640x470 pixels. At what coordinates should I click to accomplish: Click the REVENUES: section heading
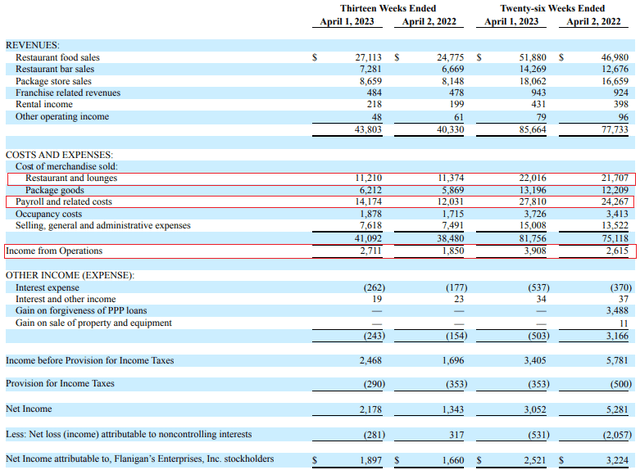[x=33, y=45]
